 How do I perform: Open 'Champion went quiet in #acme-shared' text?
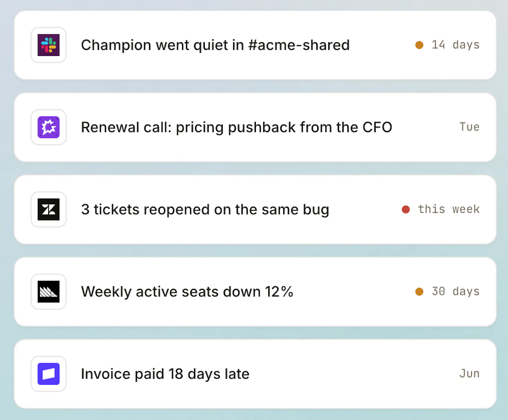pyautogui.click(x=215, y=45)
